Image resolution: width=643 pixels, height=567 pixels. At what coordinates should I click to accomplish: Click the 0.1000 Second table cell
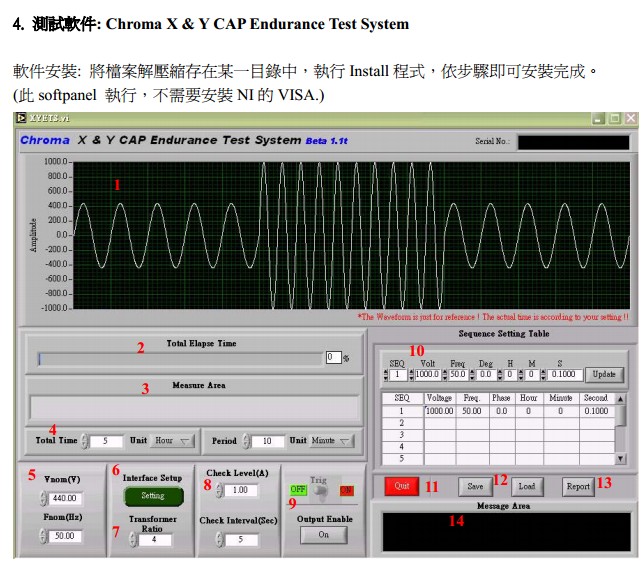[x=597, y=411]
